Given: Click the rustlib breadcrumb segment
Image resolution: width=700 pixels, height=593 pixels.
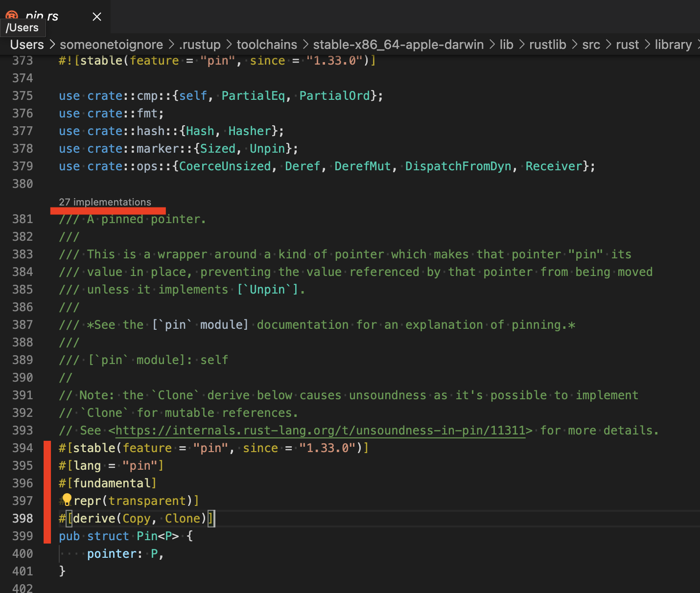Looking at the screenshot, I should click(547, 45).
